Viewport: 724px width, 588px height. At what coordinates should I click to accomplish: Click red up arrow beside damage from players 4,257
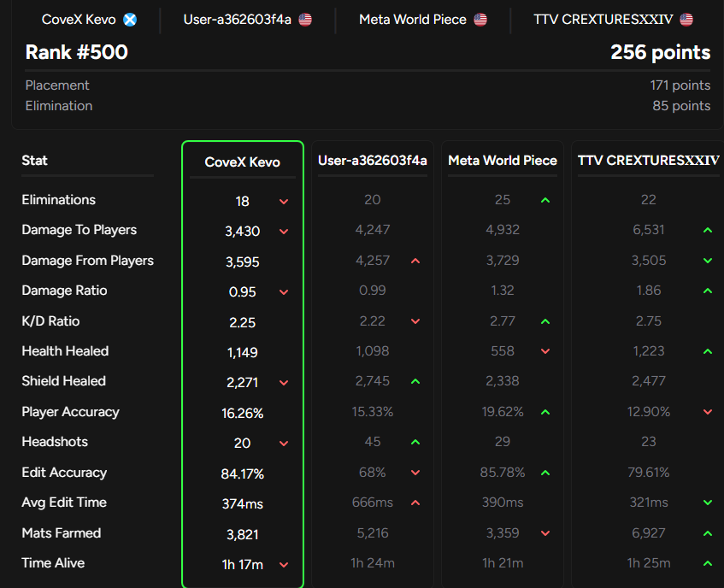point(415,261)
